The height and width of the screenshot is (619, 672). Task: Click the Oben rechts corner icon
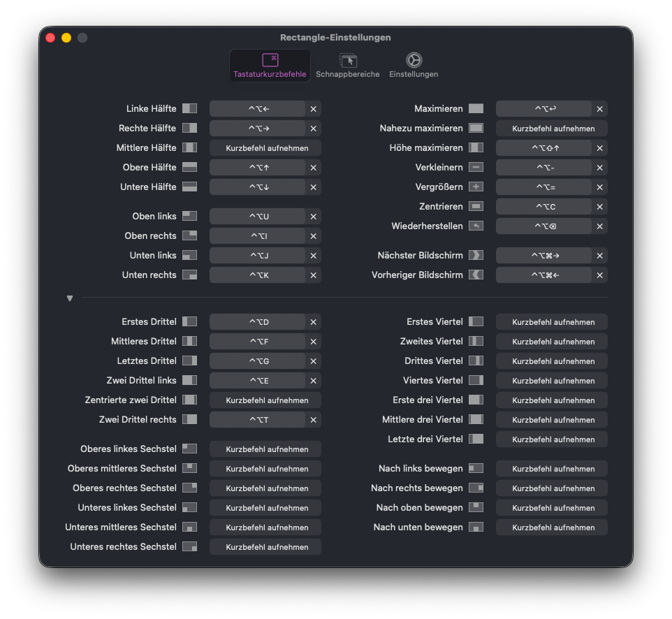point(189,236)
